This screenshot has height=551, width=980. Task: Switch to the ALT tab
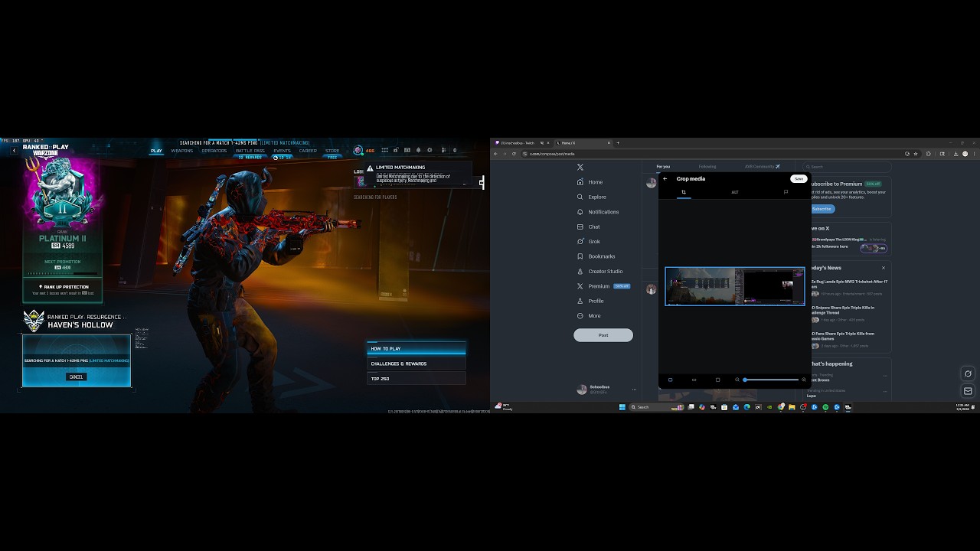(735, 192)
